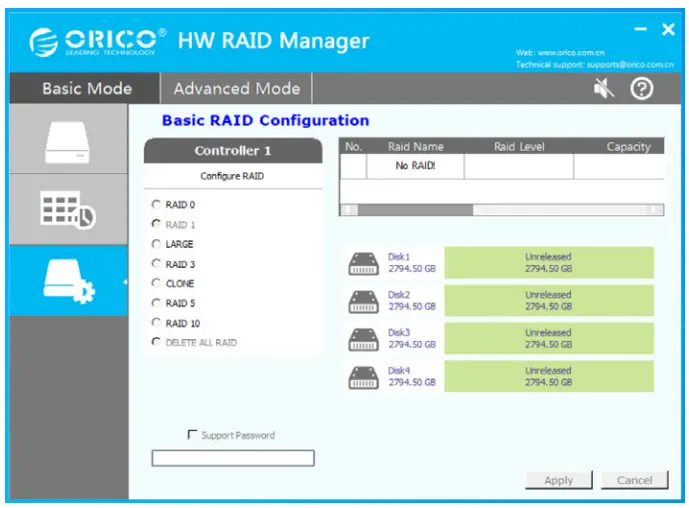Switch to the Advanced Mode tab
The width and height of the screenshot is (689, 508).
[236, 88]
